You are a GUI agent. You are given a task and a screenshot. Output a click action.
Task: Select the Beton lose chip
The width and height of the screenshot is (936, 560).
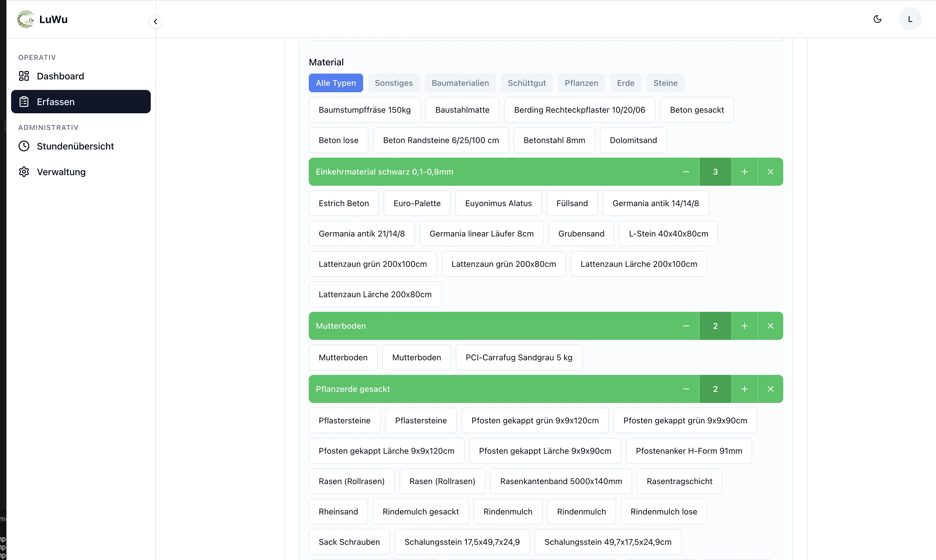(x=338, y=140)
